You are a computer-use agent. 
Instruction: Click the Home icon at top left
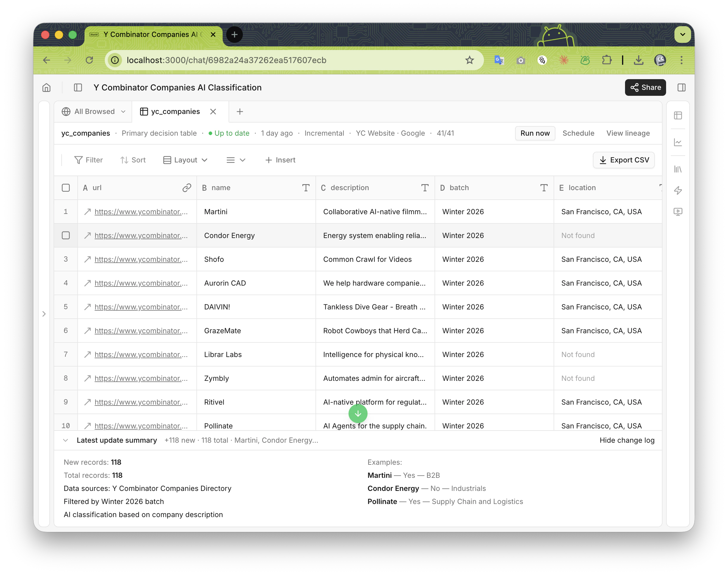[x=46, y=87]
